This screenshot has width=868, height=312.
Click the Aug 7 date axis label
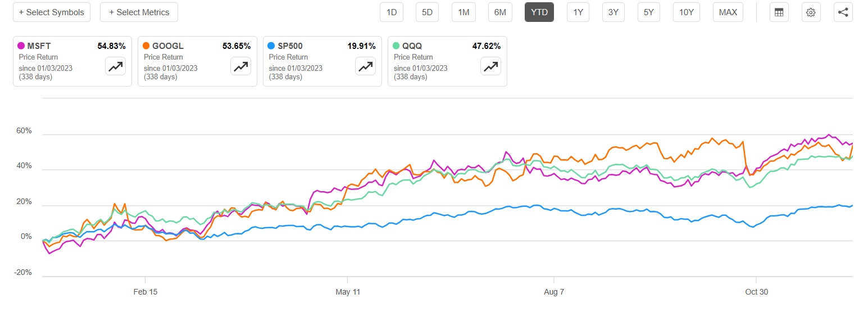(554, 292)
